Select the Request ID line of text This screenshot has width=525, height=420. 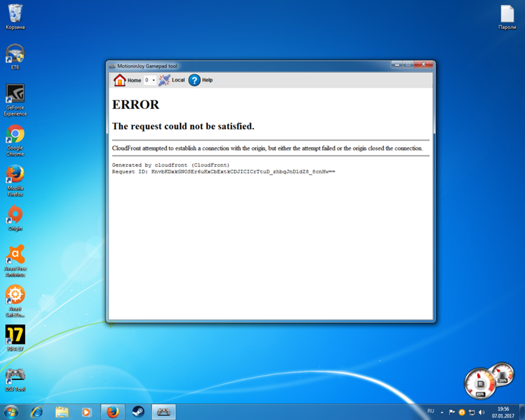[x=223, y=172]
